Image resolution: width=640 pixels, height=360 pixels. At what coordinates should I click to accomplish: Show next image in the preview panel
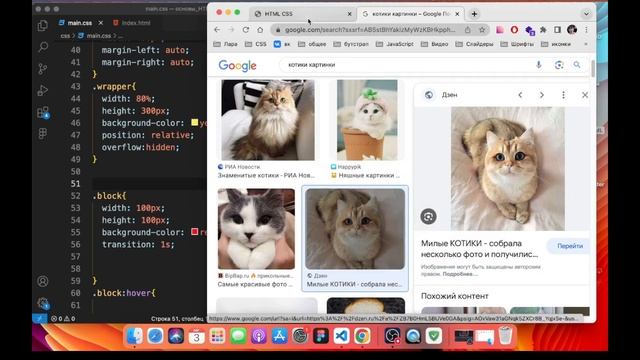542,95
